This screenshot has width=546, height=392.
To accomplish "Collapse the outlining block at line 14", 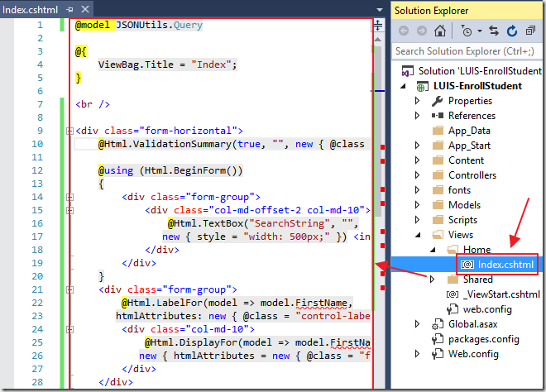I will (69, 198).
